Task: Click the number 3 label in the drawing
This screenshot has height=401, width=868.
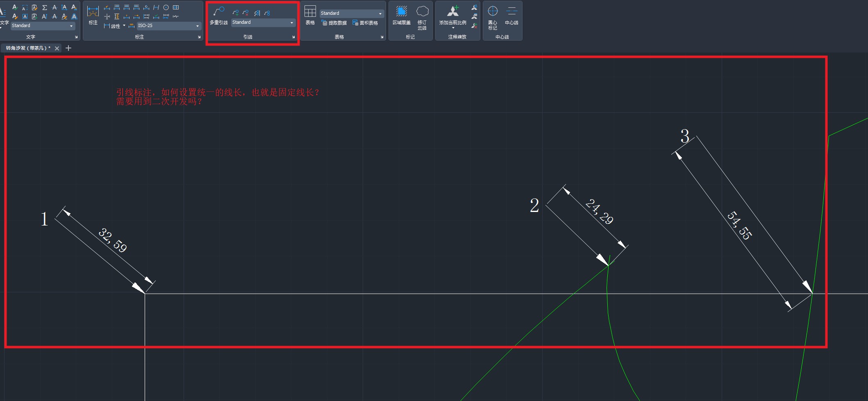Action: click(x=685, y=136)
